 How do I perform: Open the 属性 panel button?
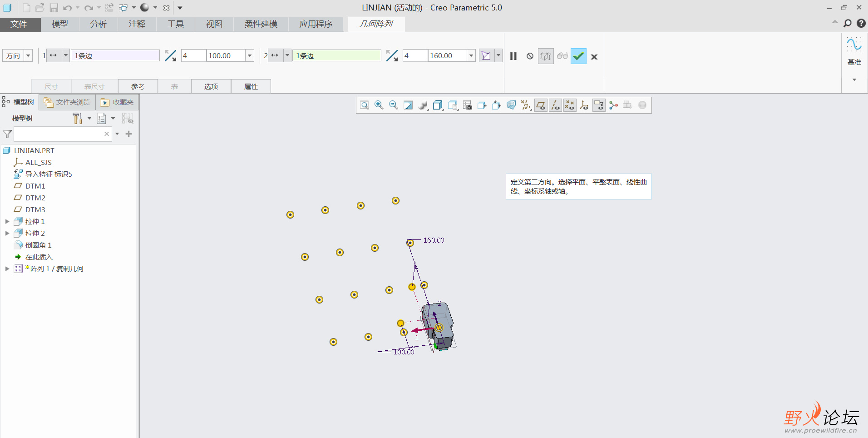pyautogui.click(x=251, y=86)
